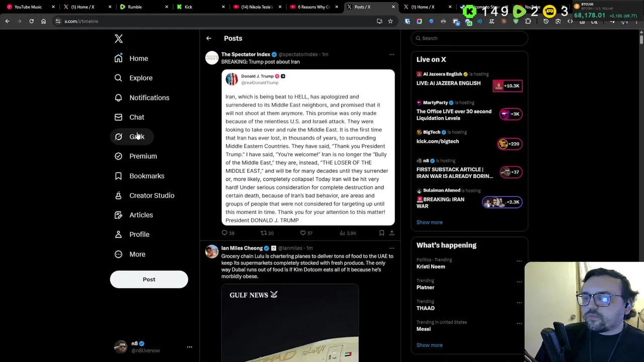The image size is (644, 362).
Task: Open options dots for Platner trend
Action: click(519, 282)
